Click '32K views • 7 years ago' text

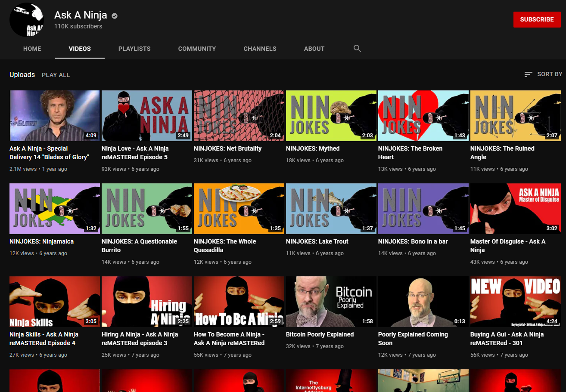pyautogui.click(x=315, y=346)
